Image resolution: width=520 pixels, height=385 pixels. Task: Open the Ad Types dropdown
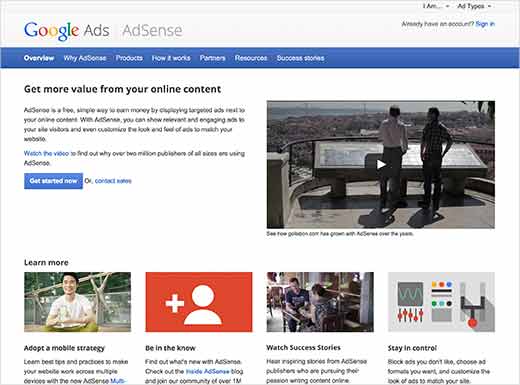[x=474, y=6]
